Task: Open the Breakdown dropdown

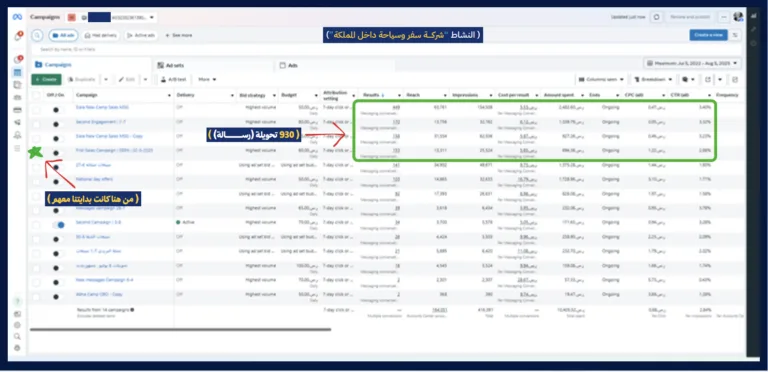Action: click(x=652, y=79)
